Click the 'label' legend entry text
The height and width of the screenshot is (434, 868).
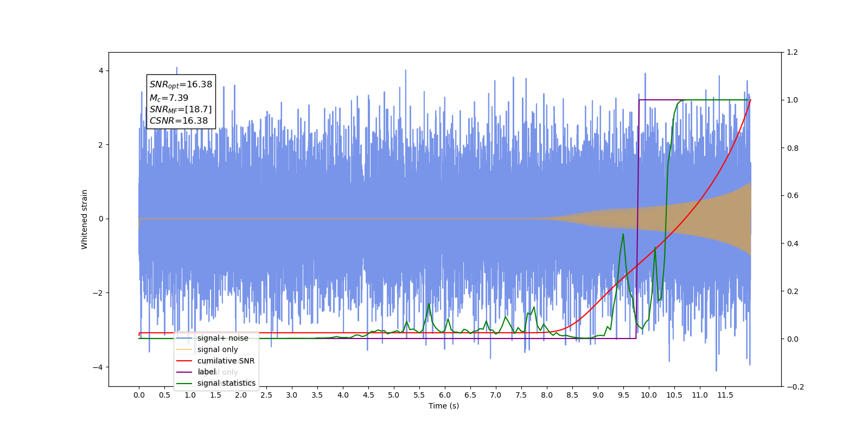tap(207, 372)
